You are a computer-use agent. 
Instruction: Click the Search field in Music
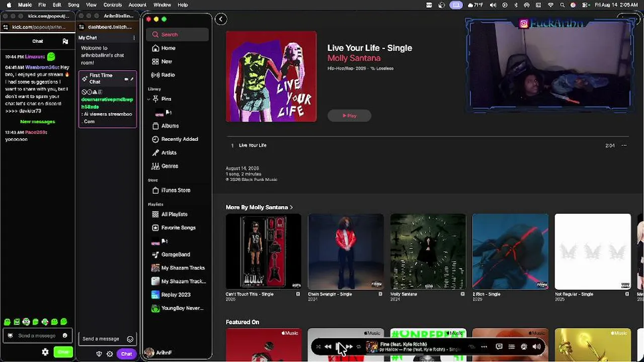[x=178, y=35]
